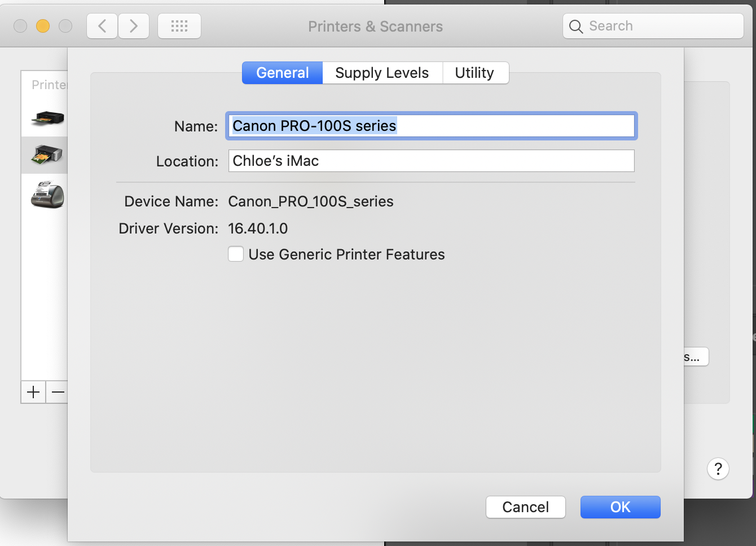The image size is (756, 546).
Task: Click the partially hidden button ending in "s…"
Action: tap(695, 357)
